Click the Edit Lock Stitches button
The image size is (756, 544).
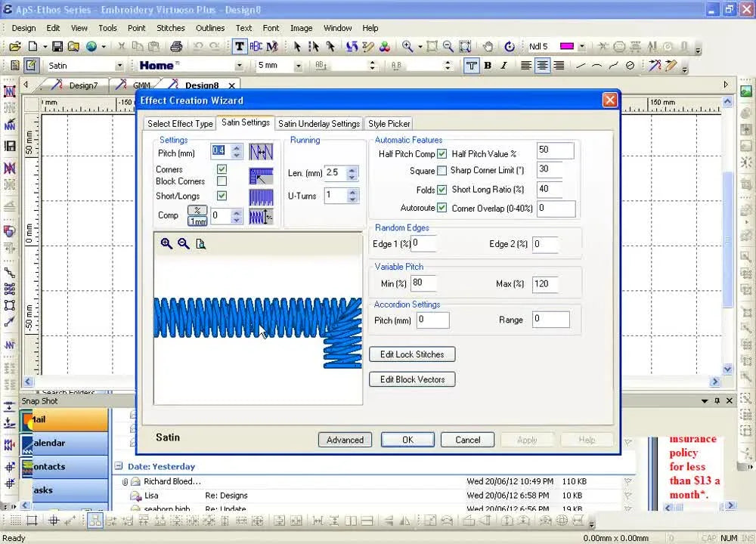(x=411, y=354)
